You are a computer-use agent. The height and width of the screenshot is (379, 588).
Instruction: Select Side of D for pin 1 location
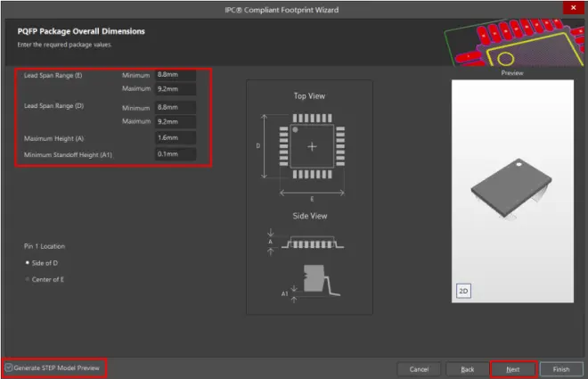[28, 263]
